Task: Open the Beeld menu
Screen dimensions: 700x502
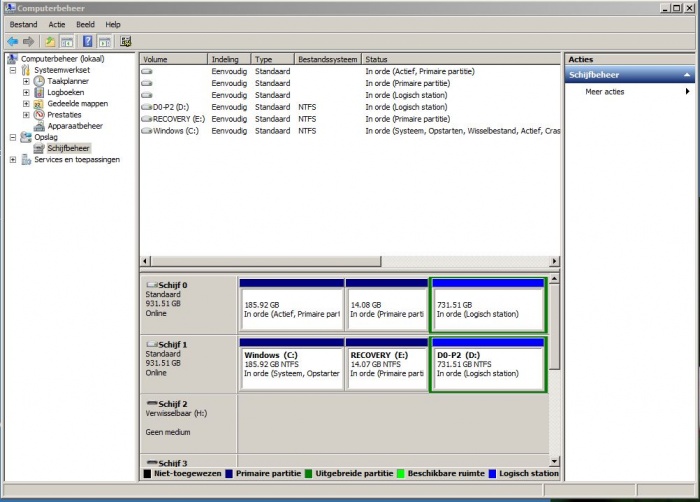Action: pos(85,24)
